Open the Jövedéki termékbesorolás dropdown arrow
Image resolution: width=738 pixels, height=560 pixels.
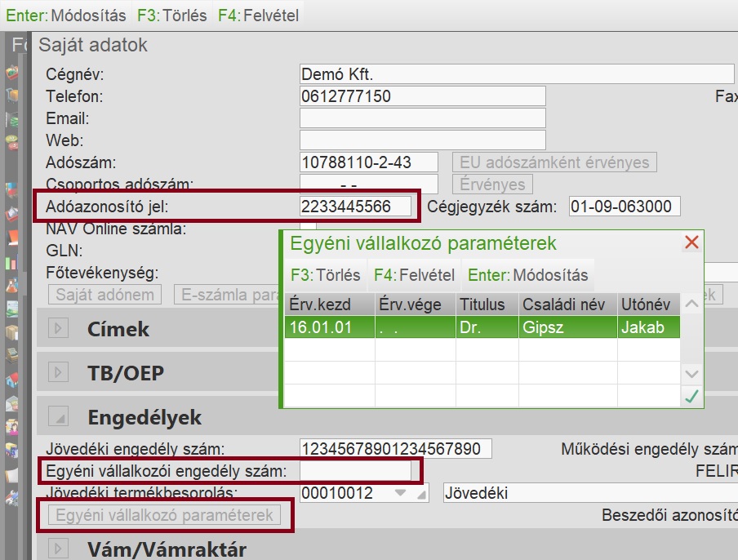400,493
